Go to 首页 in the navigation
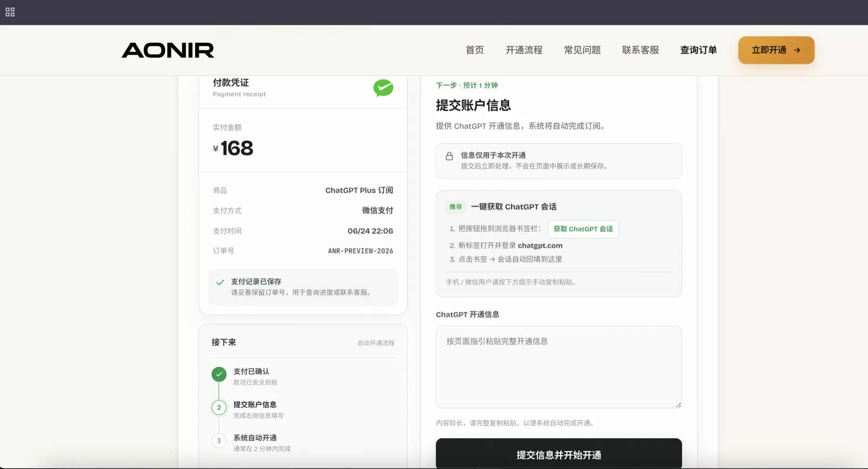 (475, 50)
